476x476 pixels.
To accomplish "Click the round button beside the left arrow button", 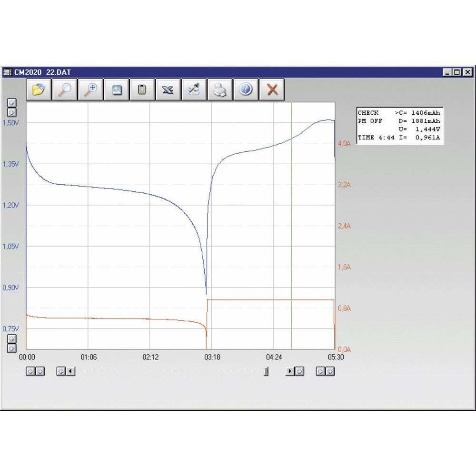I will tap(61, 371).
